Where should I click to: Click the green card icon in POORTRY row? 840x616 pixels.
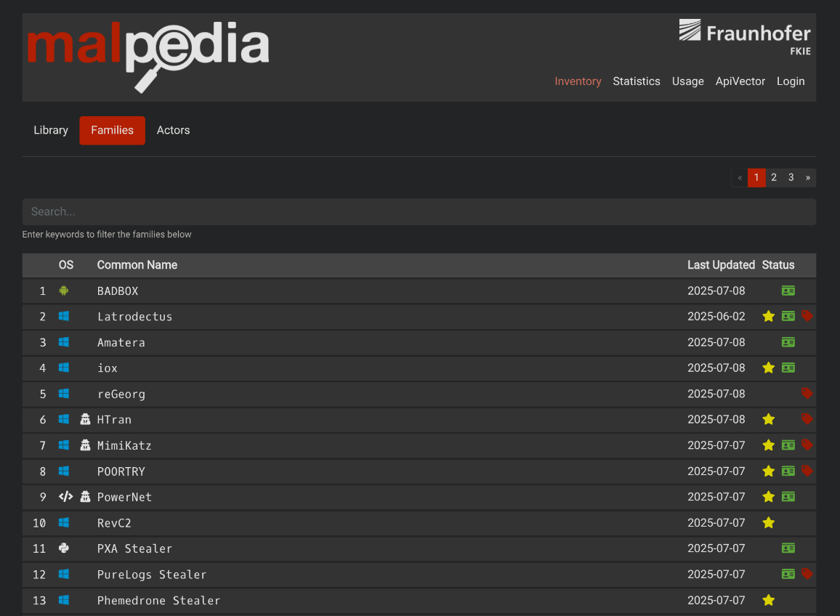(788, 471)
